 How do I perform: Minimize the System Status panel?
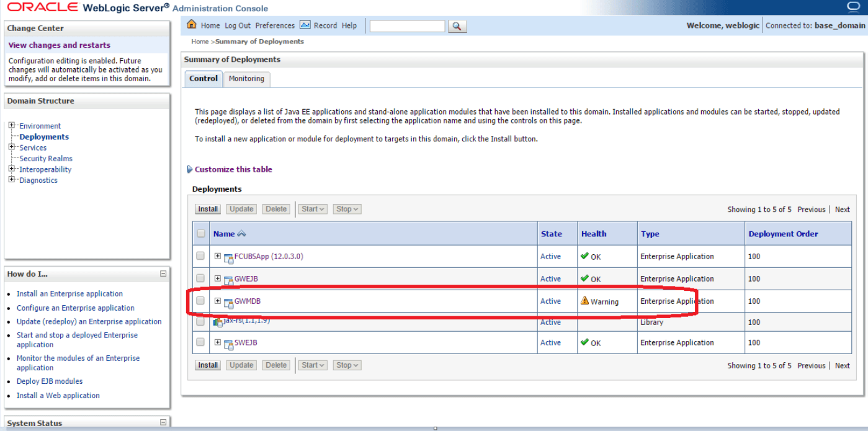pos(163,422)
